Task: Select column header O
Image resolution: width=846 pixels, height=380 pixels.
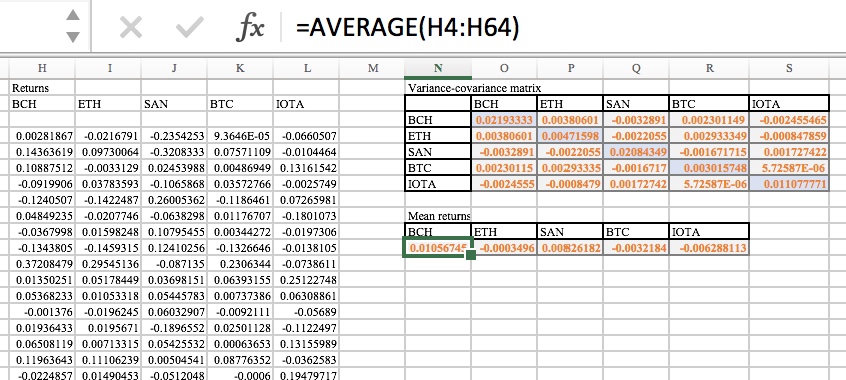Action: [504, 68]
